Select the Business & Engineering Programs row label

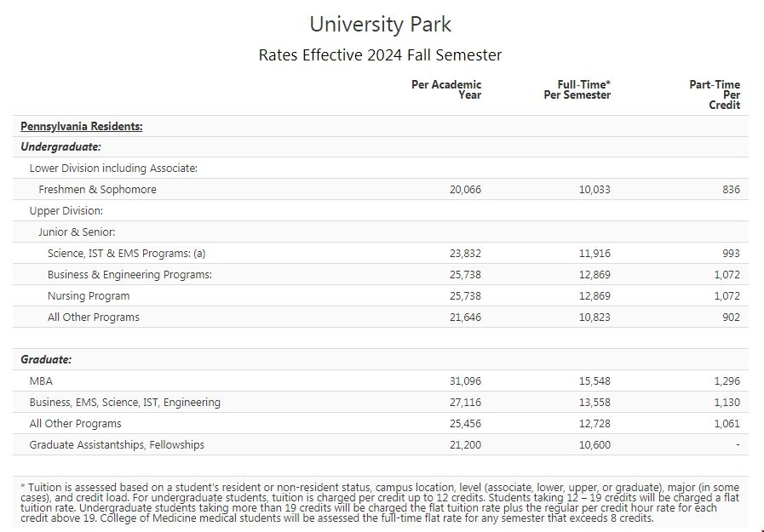click(129, 275)
